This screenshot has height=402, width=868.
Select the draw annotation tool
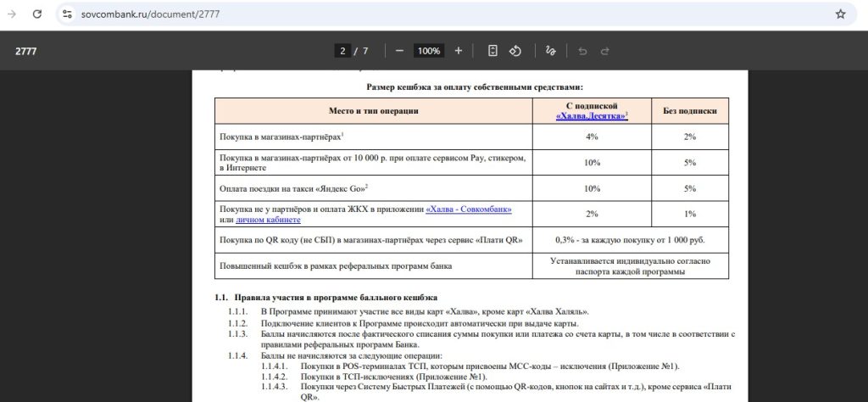pos(550,51)
